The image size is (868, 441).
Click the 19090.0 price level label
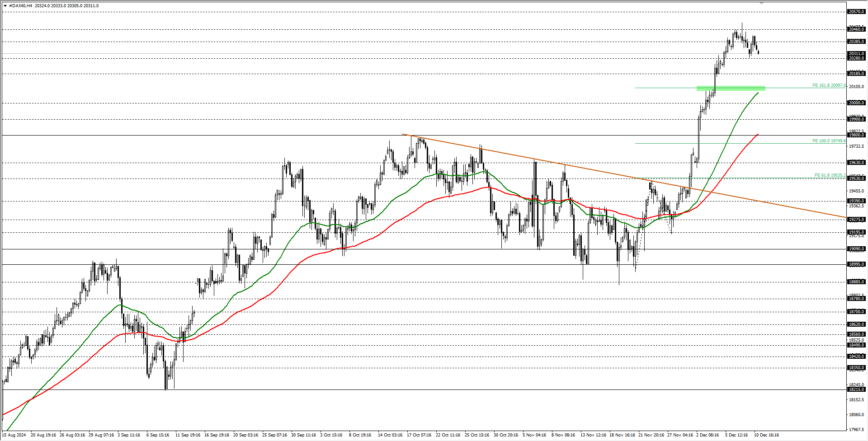857,249
